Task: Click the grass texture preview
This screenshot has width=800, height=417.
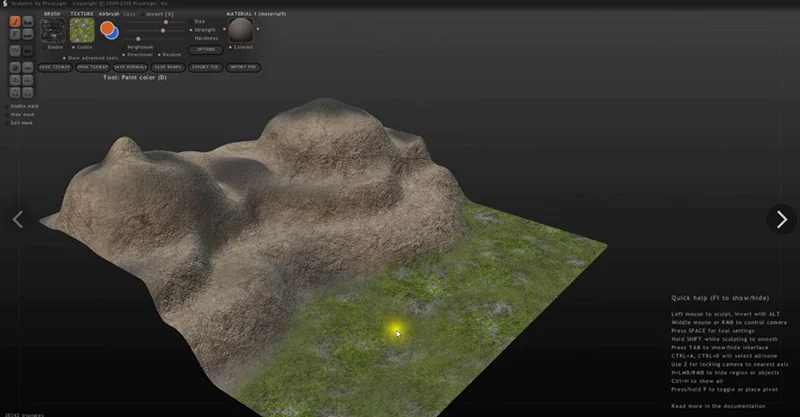Action: (x=82, y=30)
